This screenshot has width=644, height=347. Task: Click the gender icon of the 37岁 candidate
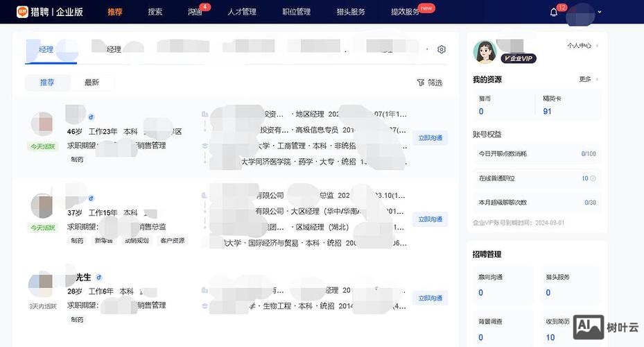pos(92,198)
